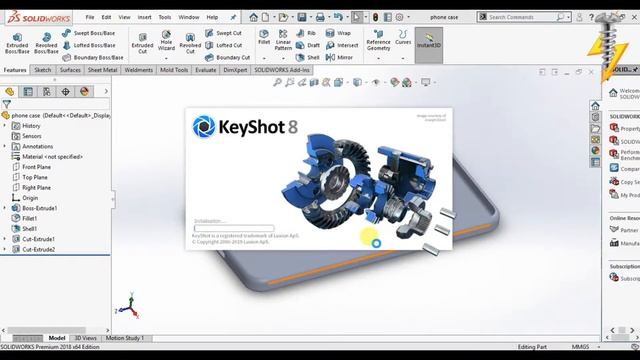Open DisplayManager tab icon
This screenshot has height=360, width=640.
[84, 91]
